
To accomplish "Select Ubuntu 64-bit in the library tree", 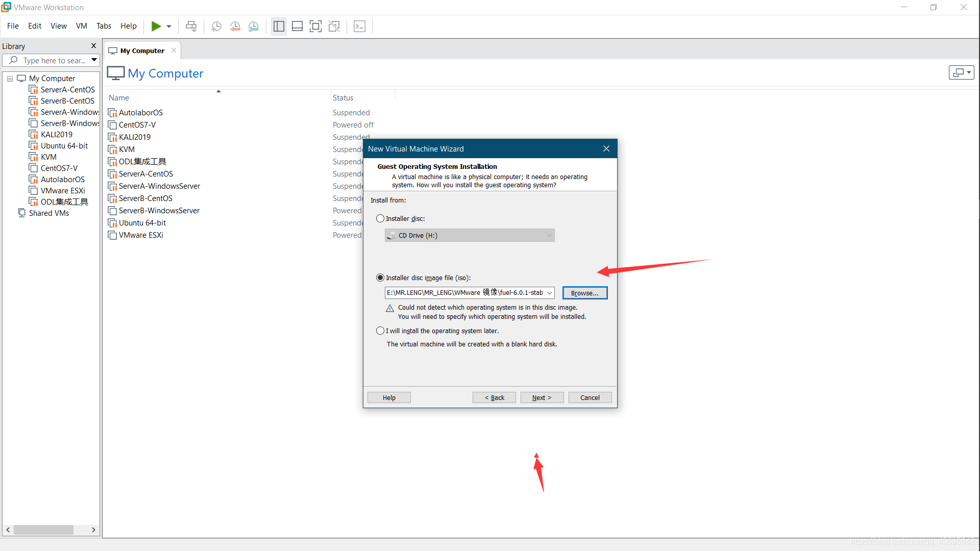I will point(64,146).
